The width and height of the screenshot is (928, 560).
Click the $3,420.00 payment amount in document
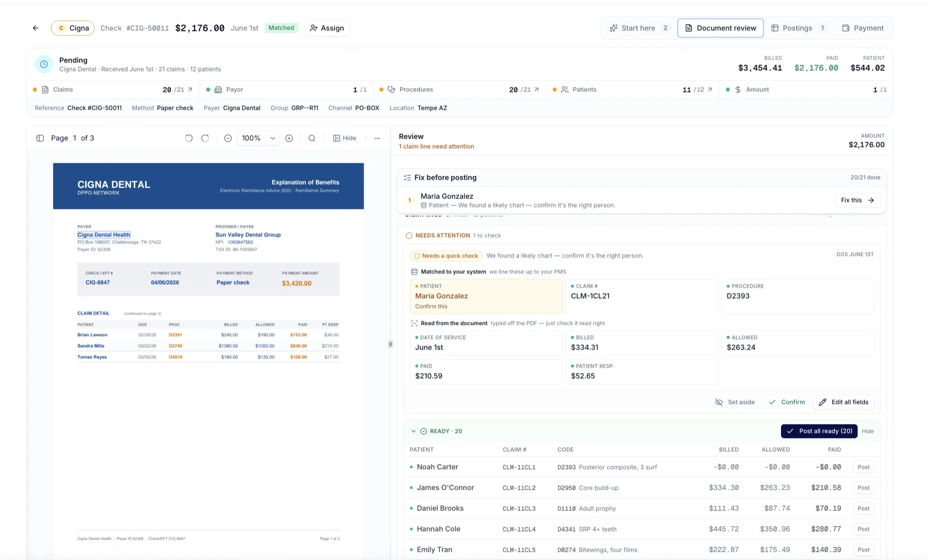pos(297,284)
